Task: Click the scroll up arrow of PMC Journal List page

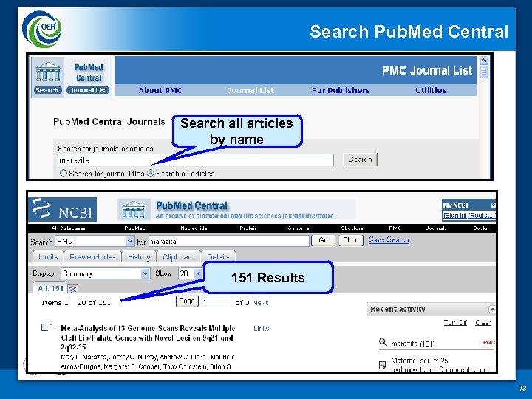Action: pyautogui.click(x=484, y=61)
